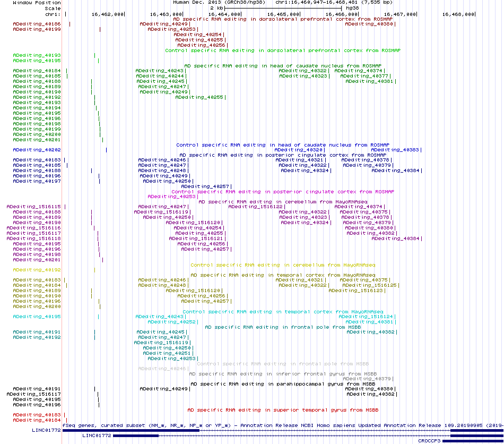
Task: Click the 16,462,000 ruler position label
Action: click(107, 14)
